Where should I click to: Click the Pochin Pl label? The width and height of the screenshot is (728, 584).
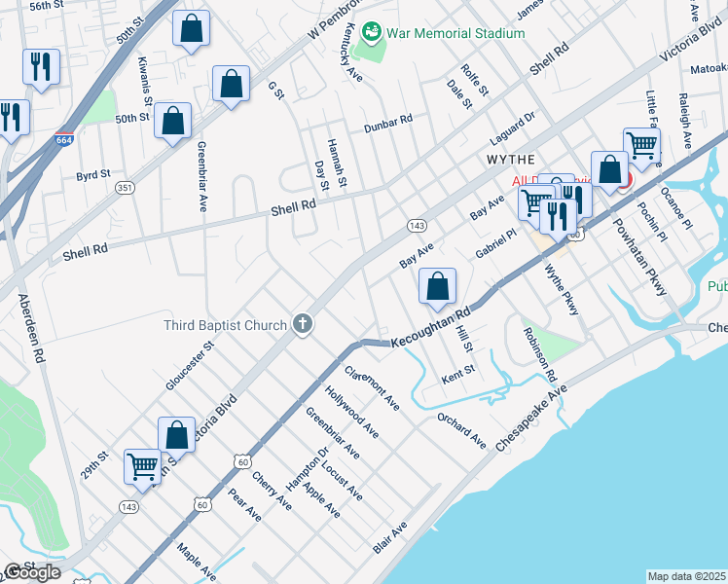[x=652, y=222]
